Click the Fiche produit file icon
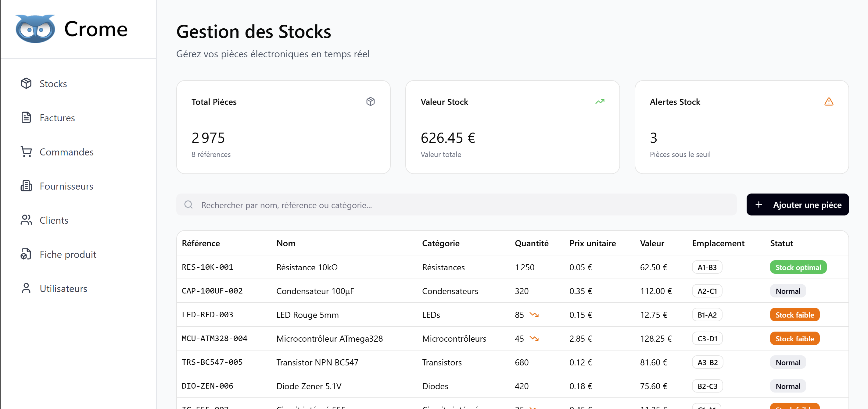Viewport: 868px width, 409px height. click(26, 254)
